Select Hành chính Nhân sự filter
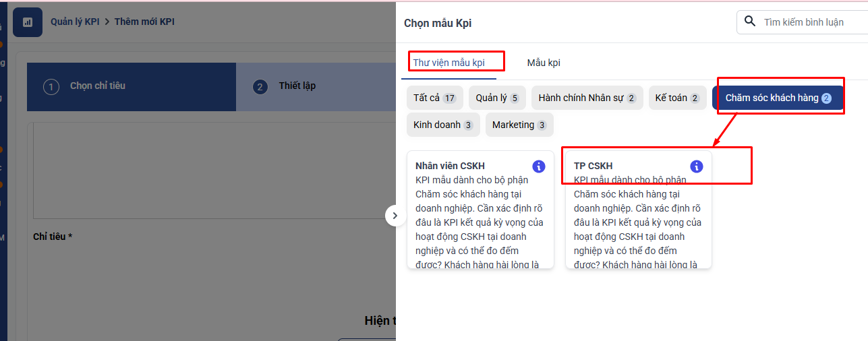868x341 pixels. point(587,98)
